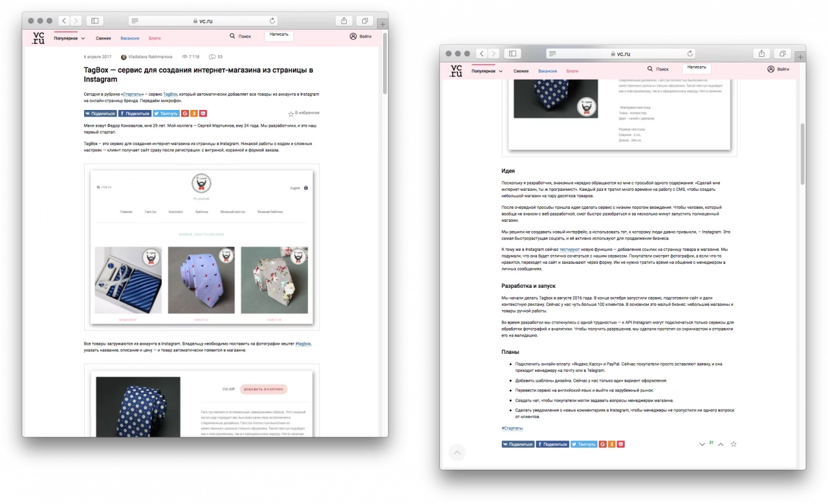Click the Написать button in the right window
The height and width of the screenshot is (504, 828).
click(696, 68)
